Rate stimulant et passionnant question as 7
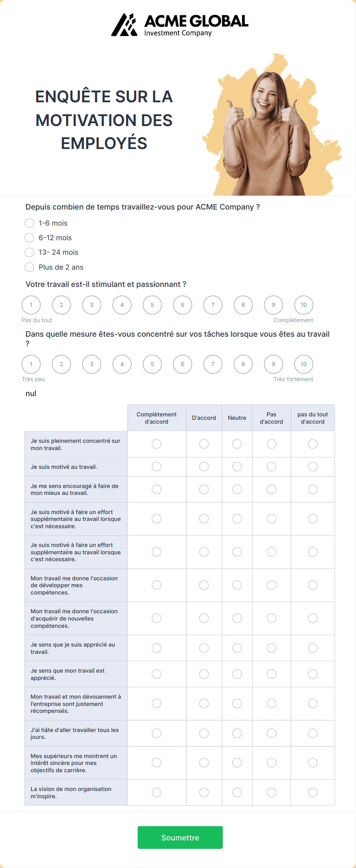356x868 pixels. pos(213,305)
